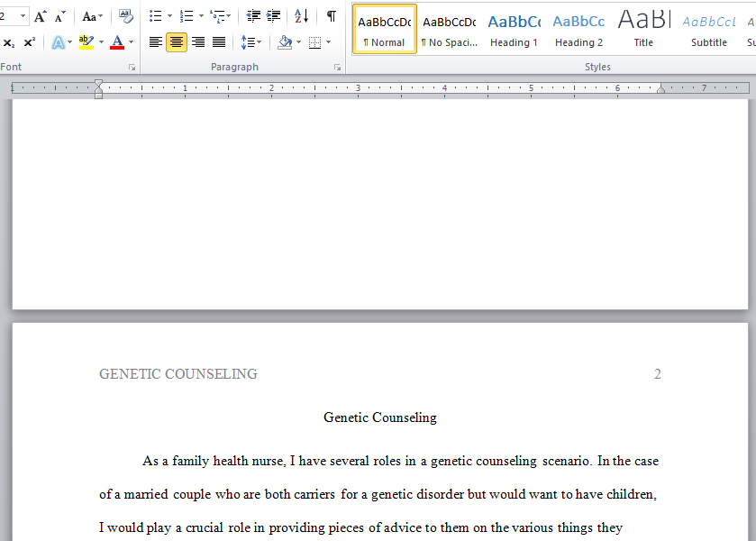
Task: Apply subscript formatting
Action: [x=9, y=42]
